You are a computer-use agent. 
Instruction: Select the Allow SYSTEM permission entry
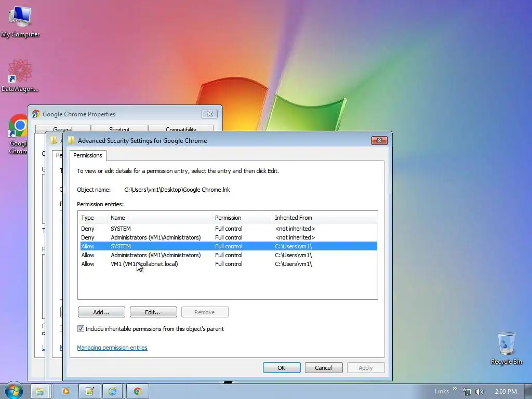tap(229, 246)
